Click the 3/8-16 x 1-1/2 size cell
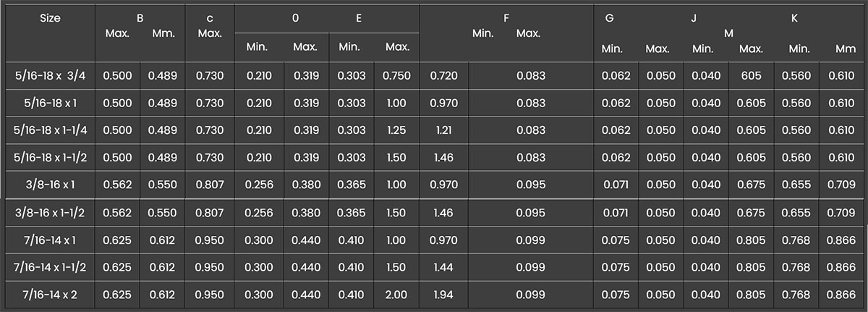Image resolution: width=868 pixels, height=312 pixels. (50, 213)
